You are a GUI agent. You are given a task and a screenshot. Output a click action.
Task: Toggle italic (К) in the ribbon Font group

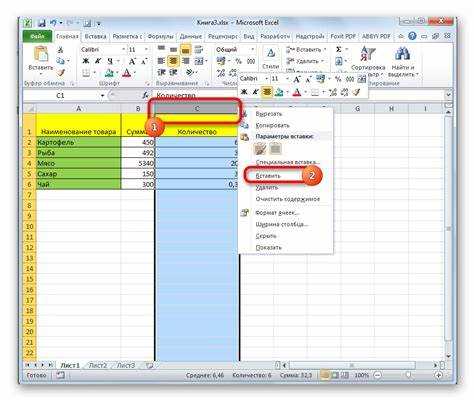[98, 61]
